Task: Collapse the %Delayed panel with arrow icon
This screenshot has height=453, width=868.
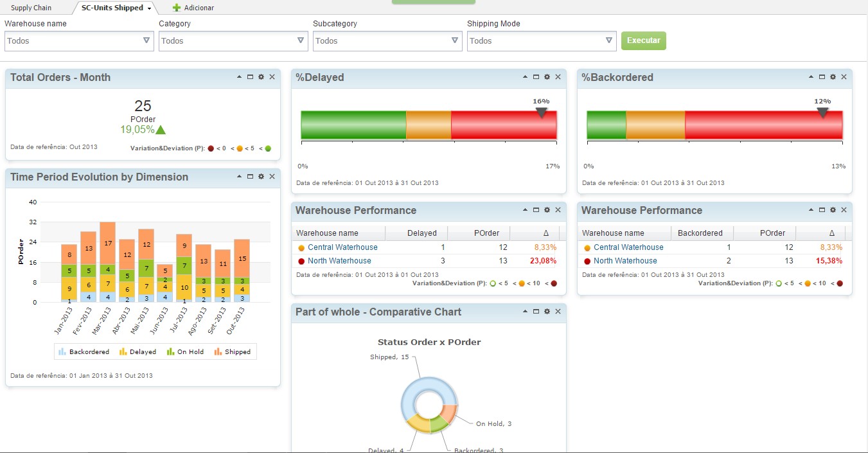Action: pos(526,77)
